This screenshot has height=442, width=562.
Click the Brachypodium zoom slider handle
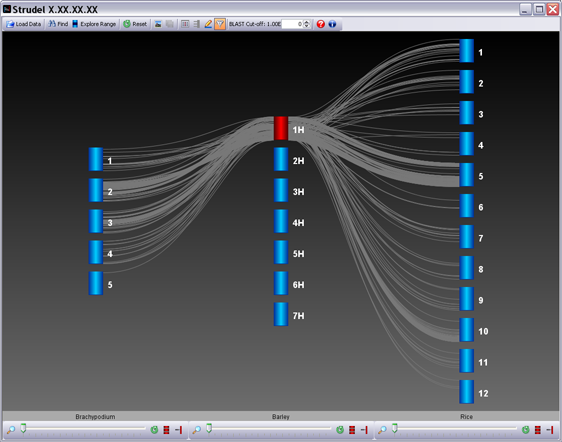pos(23,428)
